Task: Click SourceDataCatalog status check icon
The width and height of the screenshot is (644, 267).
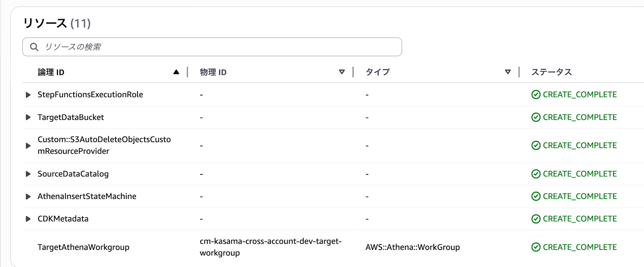Action: point(536,174)
